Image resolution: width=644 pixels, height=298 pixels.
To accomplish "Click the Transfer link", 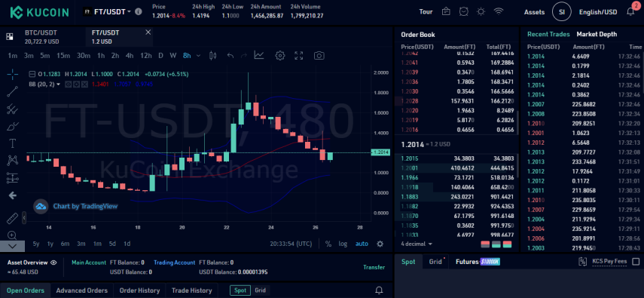I will point(374,267).
